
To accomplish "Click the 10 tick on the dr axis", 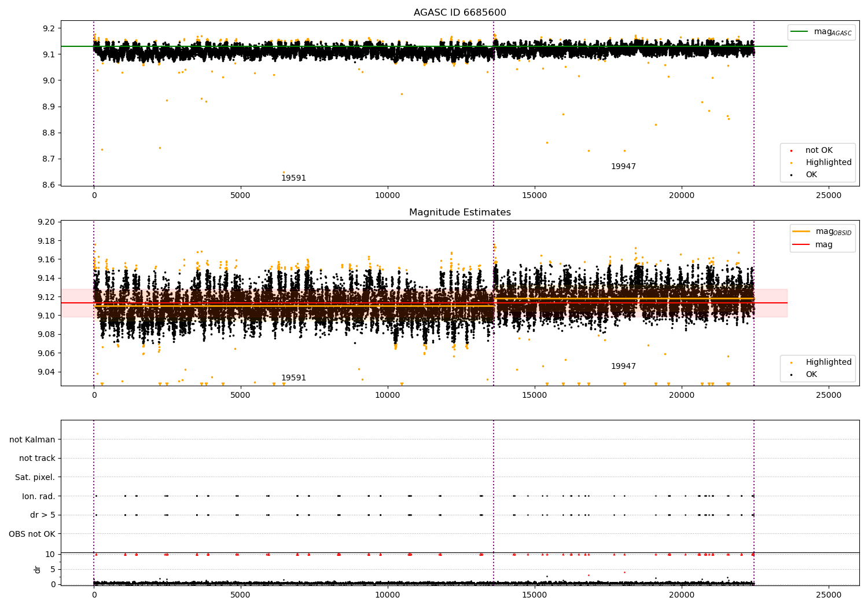I will 50,555.
